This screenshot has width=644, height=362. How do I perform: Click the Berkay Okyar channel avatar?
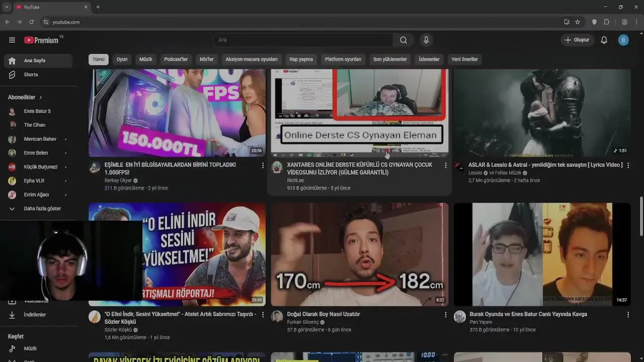tap(95, 167)
